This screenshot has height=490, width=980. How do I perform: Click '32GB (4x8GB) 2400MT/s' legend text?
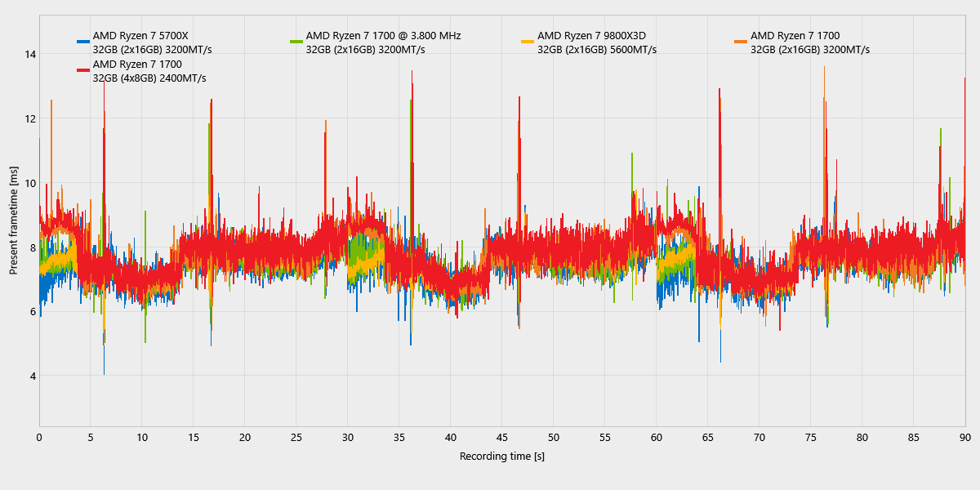[149, 78]
